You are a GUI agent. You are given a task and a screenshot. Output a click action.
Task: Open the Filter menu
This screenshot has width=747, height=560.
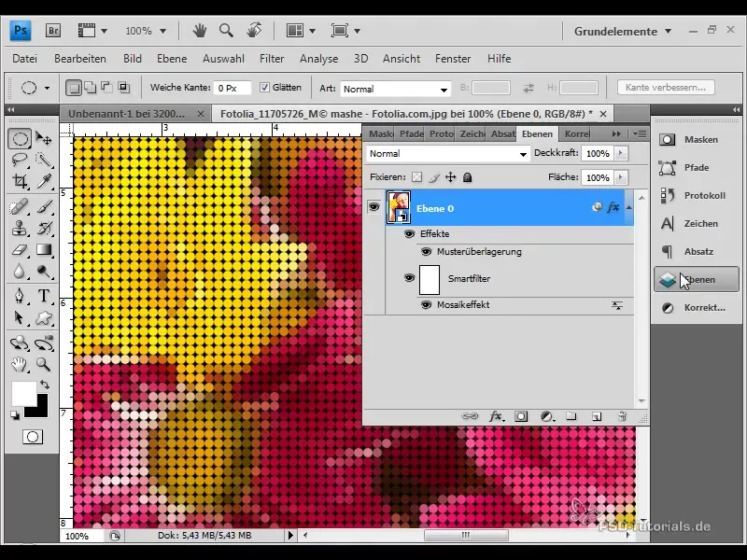(272, 59)
